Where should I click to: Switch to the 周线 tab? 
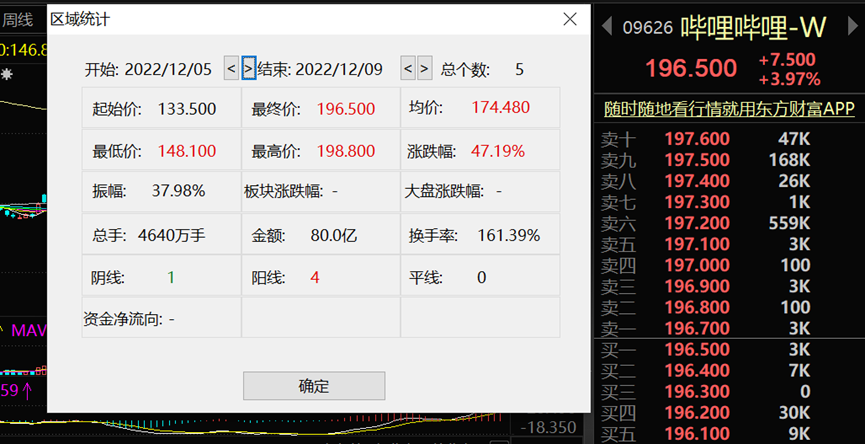[17, 21]
